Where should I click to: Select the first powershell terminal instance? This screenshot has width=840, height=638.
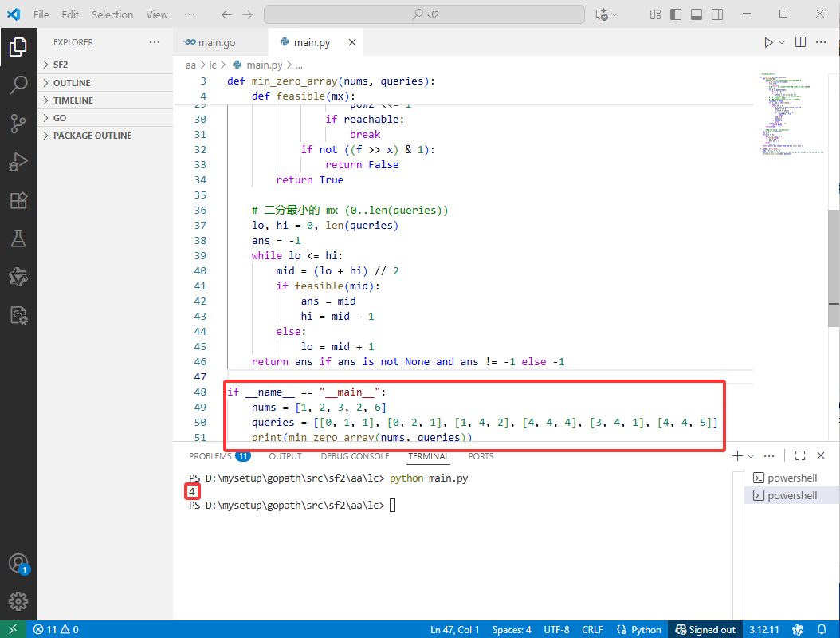click(792, 478)
